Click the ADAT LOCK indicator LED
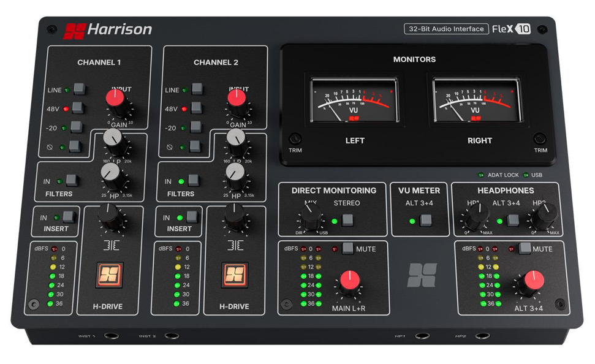 (481, 175)
